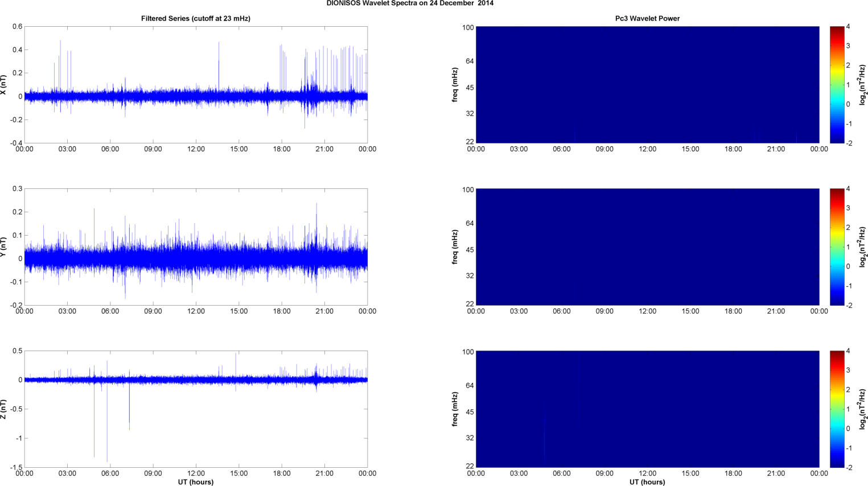Click the 'log2(nT²/Hz)' label beside the top colorbar
This screenshot has width=868, height=486.
(x=863, y=85)
